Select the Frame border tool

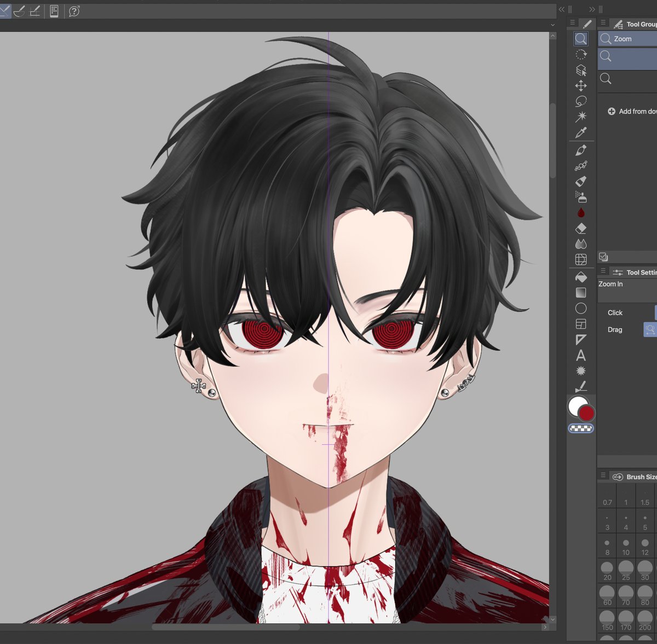pos(581,324)
